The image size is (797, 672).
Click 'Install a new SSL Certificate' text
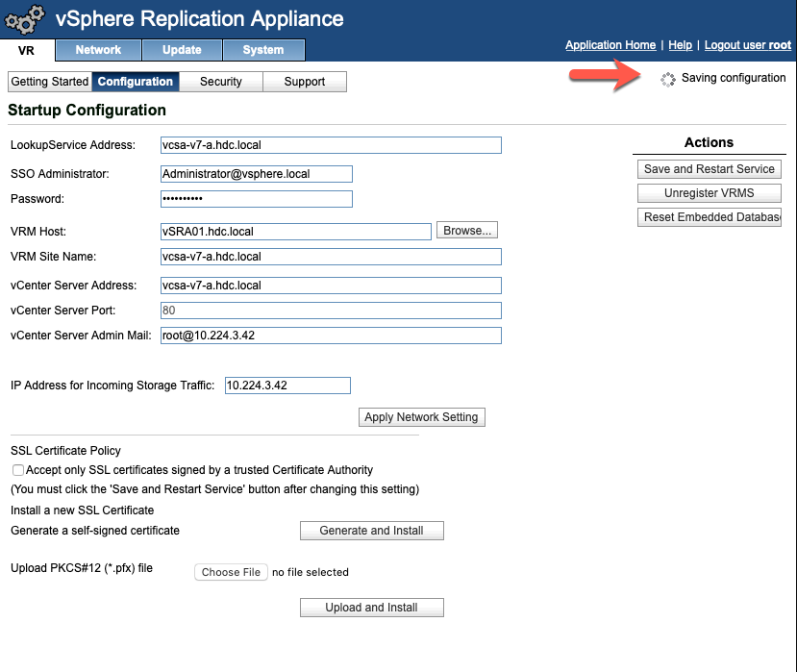coord(83,510)
